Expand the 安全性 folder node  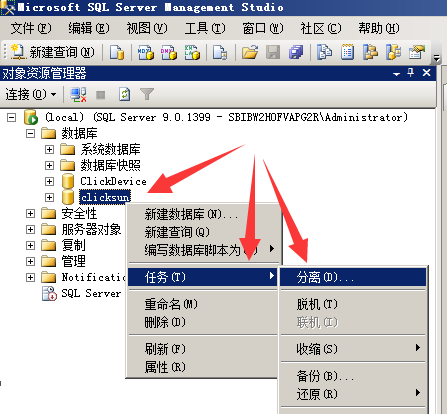point(30,213)
